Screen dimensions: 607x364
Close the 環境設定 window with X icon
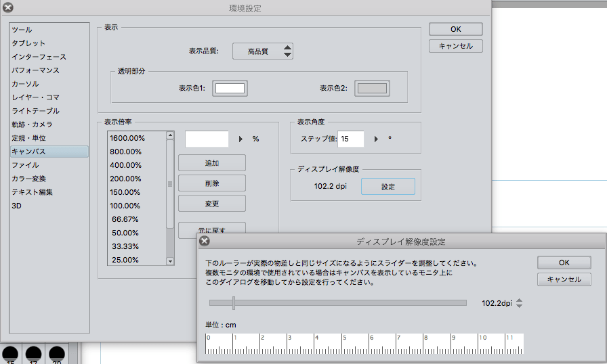point(6,8)
